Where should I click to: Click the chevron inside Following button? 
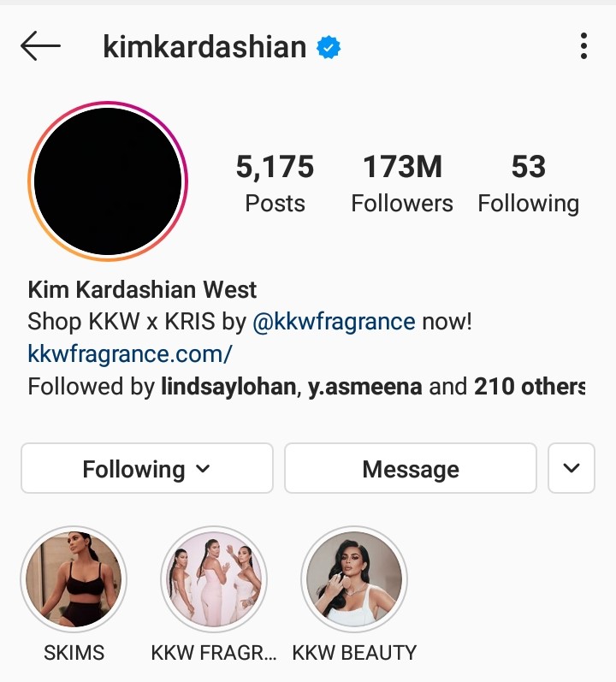[x=203, y=469]
